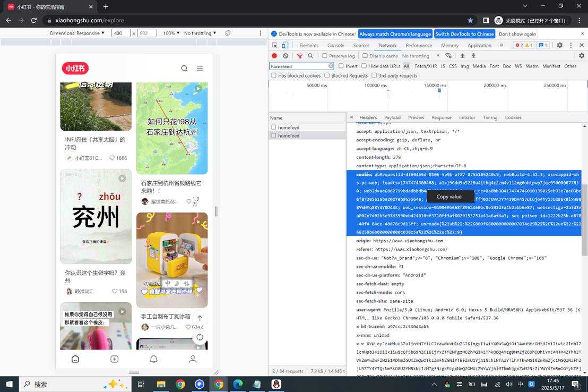This screenshot has height=392, width=588.
Task: Click the Windows Start button
Action: (9, 384)
